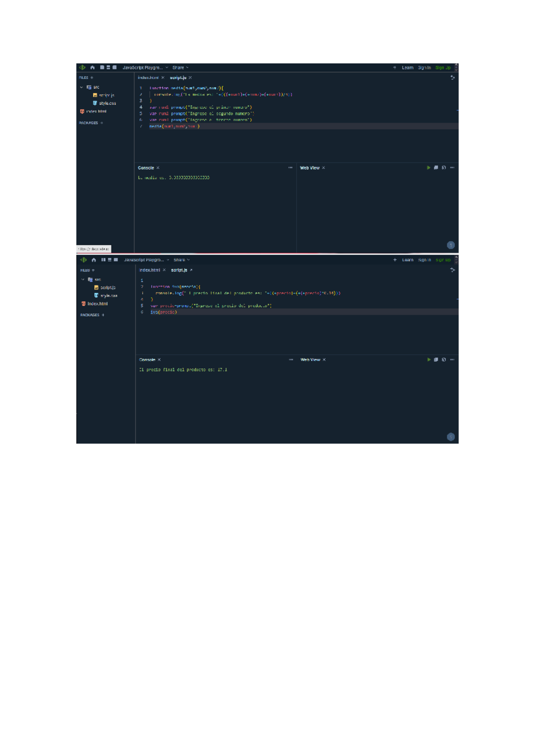Click plus icon beside Learn in lower playground
Viewport: 535px width, 756px height.
click(395, 260)
